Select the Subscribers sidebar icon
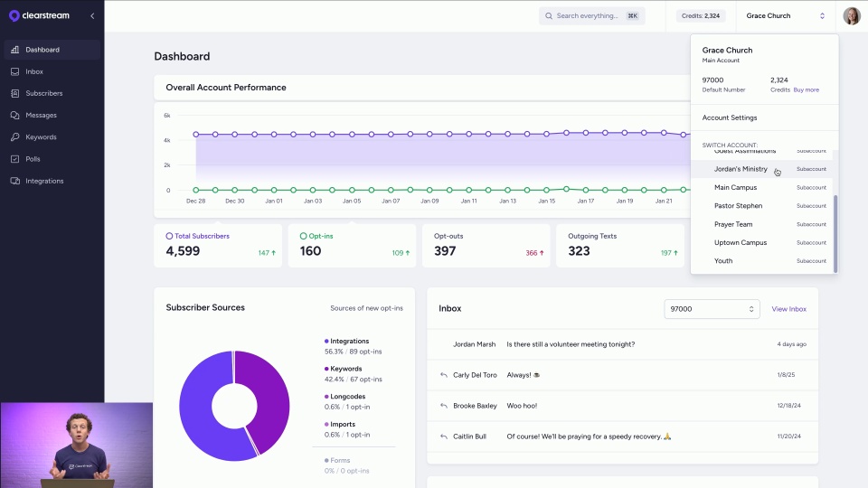 click(15, 93)
